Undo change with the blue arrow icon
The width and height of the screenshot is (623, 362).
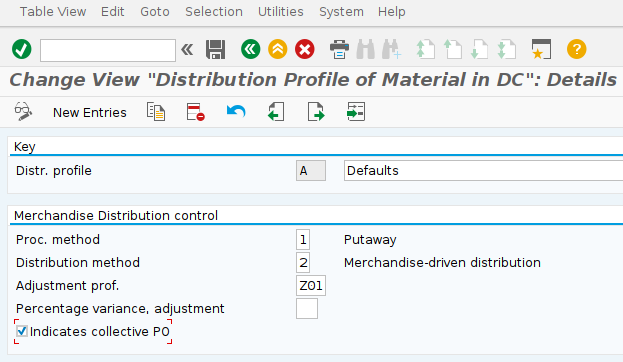point(236,112)
